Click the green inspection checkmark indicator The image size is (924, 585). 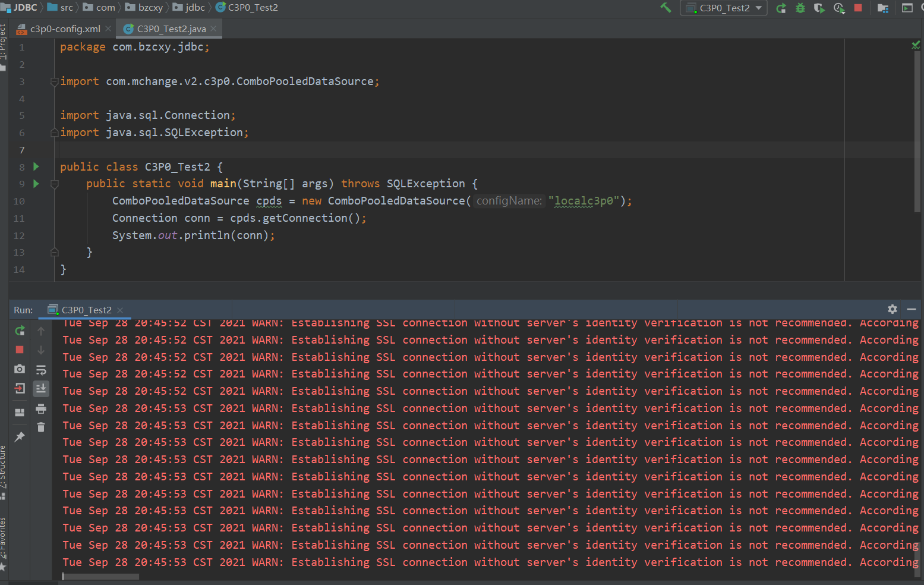pos(916,45)
